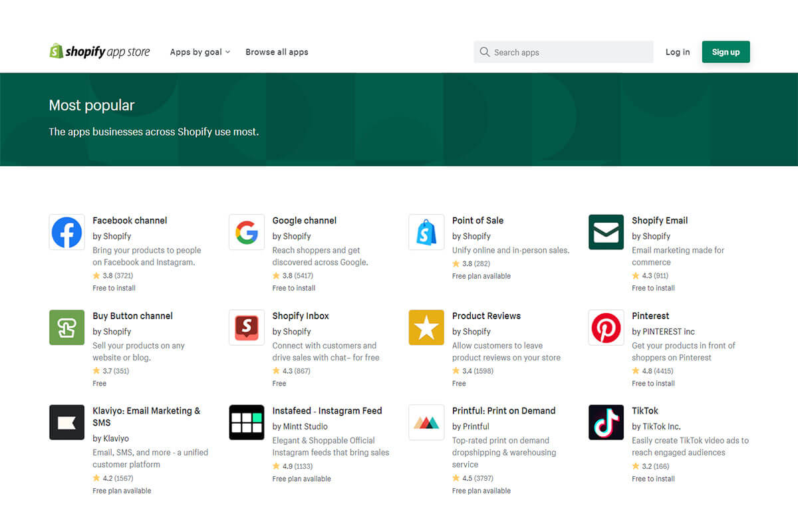Image resolution: width=798 pixels, height=532 pixels.
Task: Click the 3.2 (166) rating of TikTok
Action: coord(650,465)
